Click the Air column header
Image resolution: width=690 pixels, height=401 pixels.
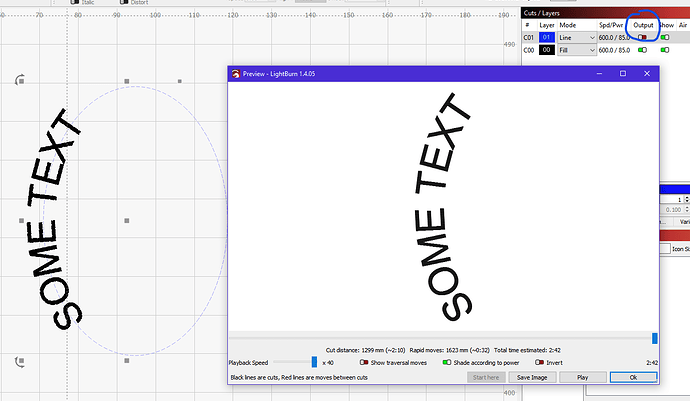683,25
